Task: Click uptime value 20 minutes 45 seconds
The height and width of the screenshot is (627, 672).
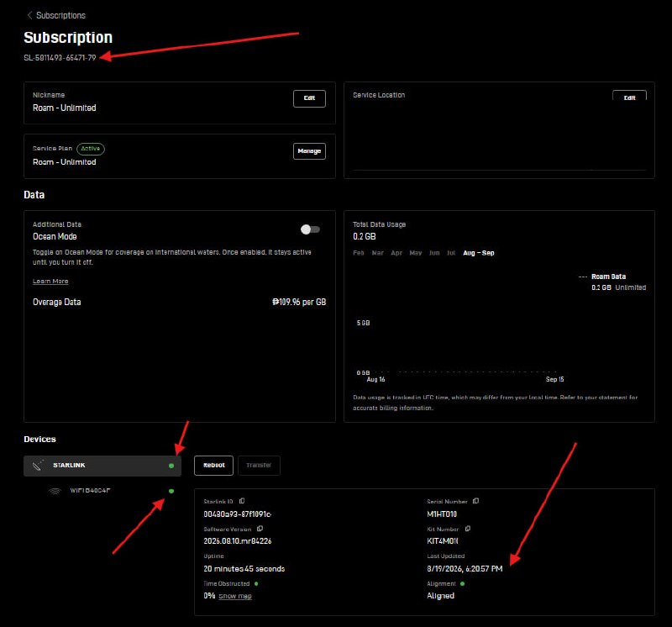Action: click(244, 569)
